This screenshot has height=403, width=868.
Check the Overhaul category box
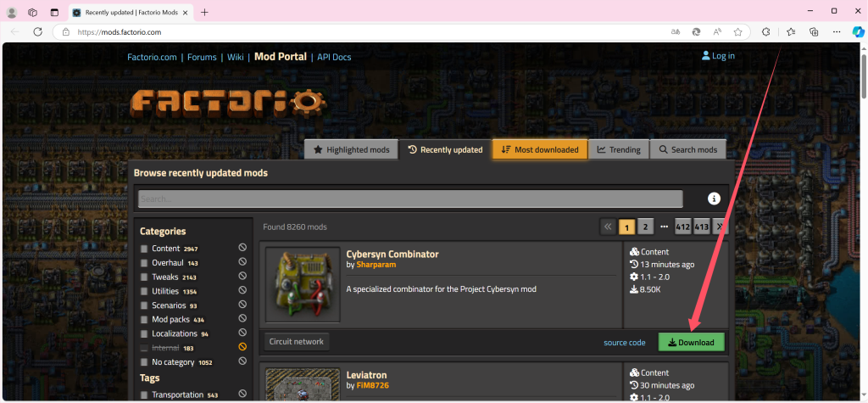[144, 263]
